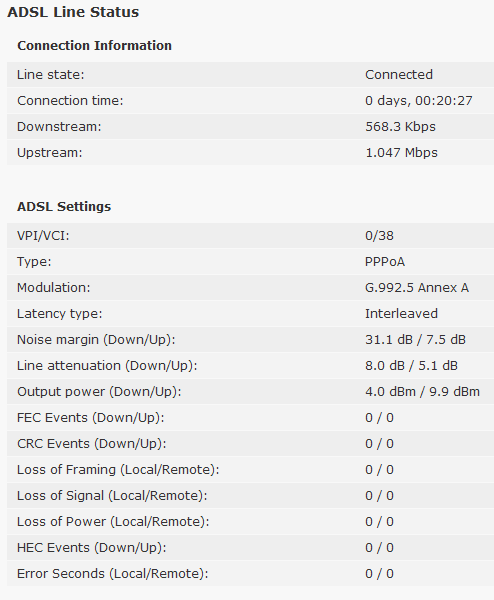Click the VPI/VCI value 0/38

tap(379, 236)
